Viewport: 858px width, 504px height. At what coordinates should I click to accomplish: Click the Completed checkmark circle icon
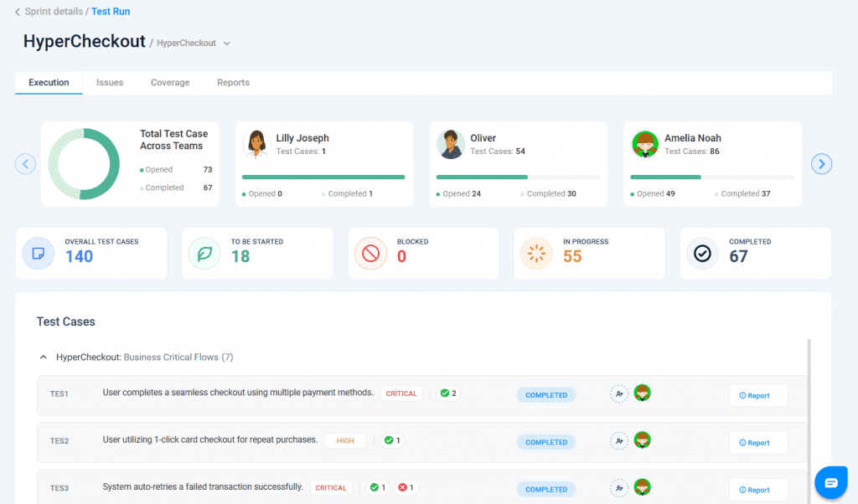coord(702,253)
